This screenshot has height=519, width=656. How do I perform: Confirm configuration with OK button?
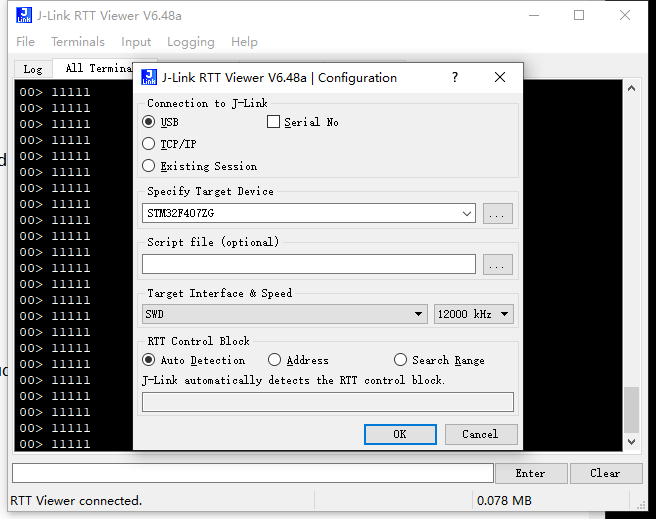click(400, 435)
